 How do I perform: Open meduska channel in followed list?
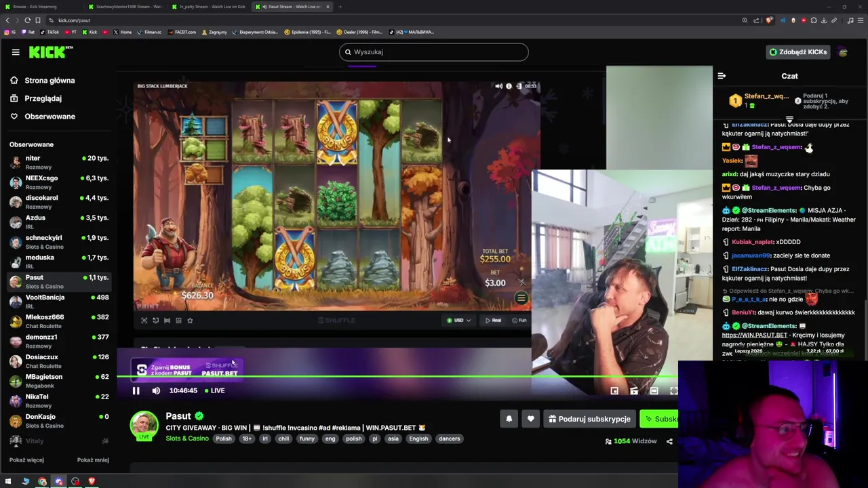click(x=58, y=261)
